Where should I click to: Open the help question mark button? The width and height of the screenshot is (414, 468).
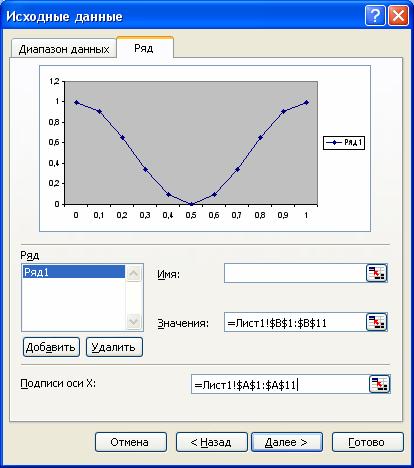(375, 16)
